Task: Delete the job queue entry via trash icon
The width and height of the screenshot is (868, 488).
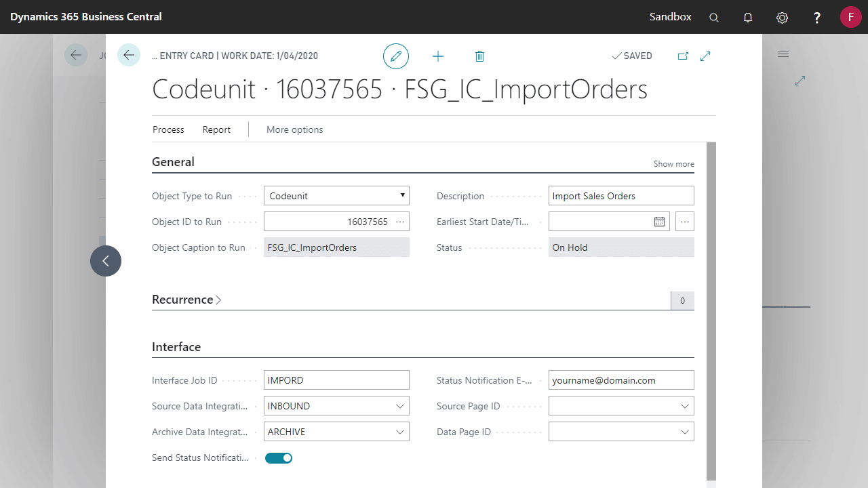Action: pos(479,56)
